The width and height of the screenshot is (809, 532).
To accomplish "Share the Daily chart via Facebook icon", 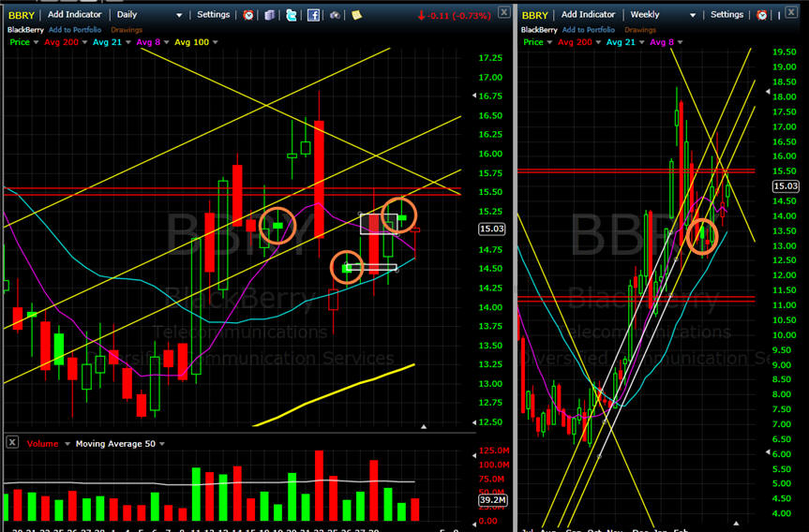I will click(313, 15).
